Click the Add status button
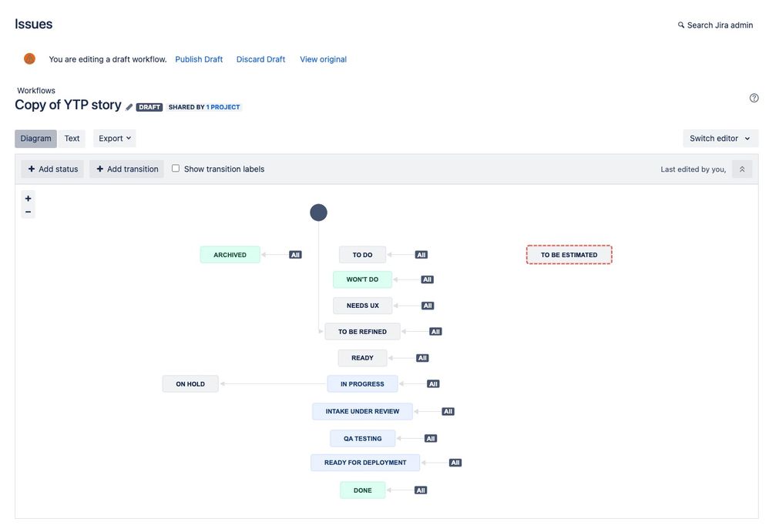This screenshot has width=769, height=532. [x=52, y=169]
